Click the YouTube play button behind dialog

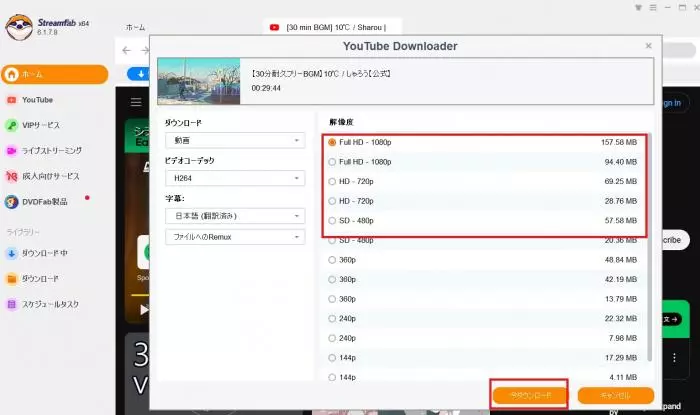pos(144,309)
